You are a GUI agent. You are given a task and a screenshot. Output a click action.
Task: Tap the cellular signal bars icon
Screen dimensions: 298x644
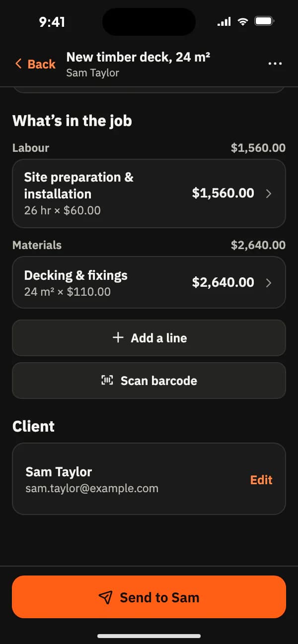tap(224, 22)
